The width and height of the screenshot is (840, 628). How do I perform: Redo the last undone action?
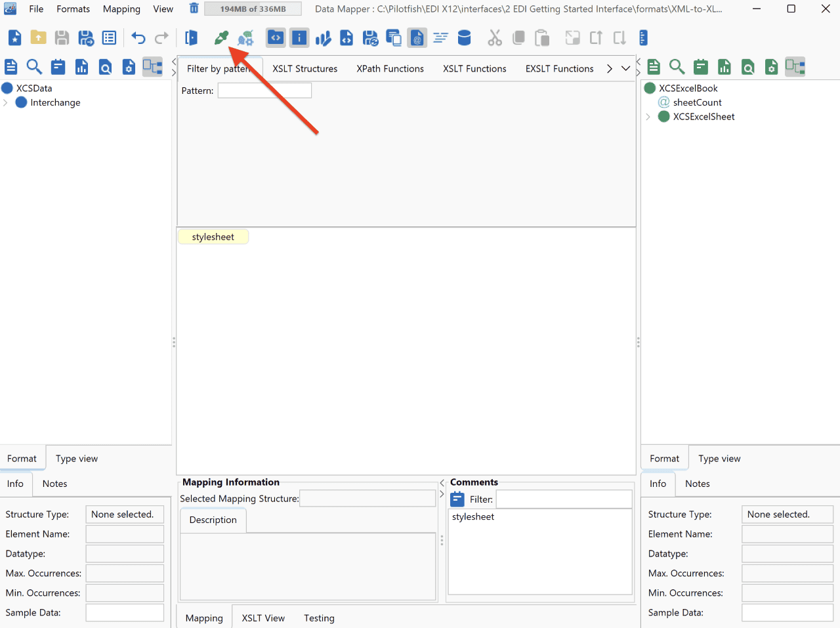click(x=162, y=38)
